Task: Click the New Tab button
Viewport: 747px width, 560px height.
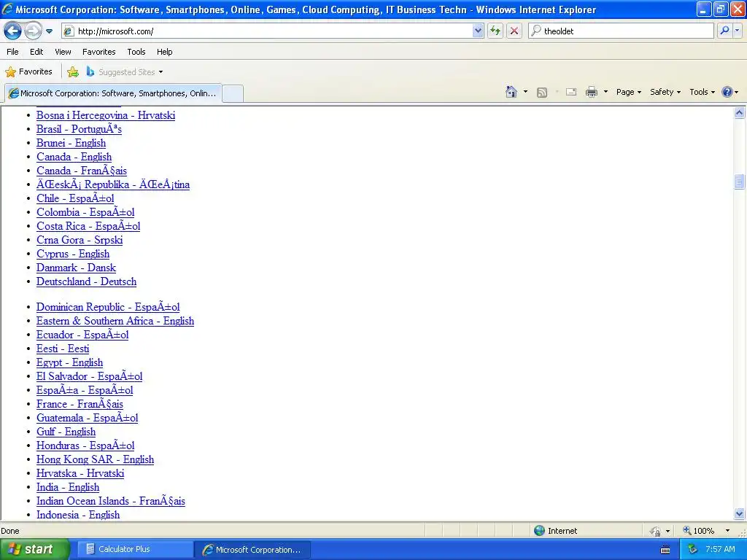Action: click(x=233, y=93)
